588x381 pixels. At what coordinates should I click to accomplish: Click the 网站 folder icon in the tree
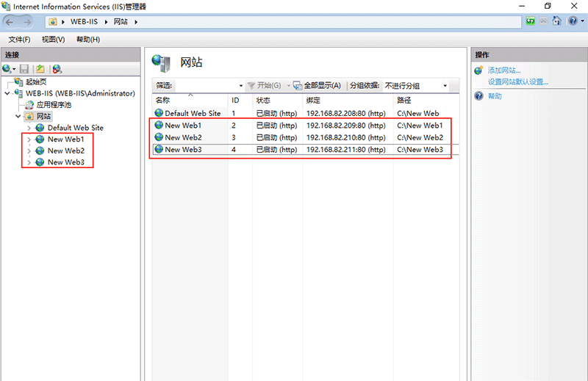29,117
